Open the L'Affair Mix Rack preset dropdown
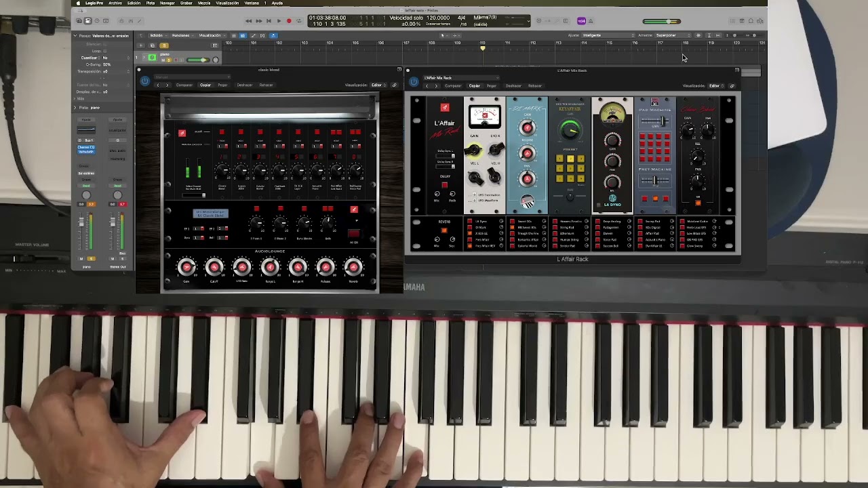The width and height of the screenshot is (868, 488). [x=461, y=77]
